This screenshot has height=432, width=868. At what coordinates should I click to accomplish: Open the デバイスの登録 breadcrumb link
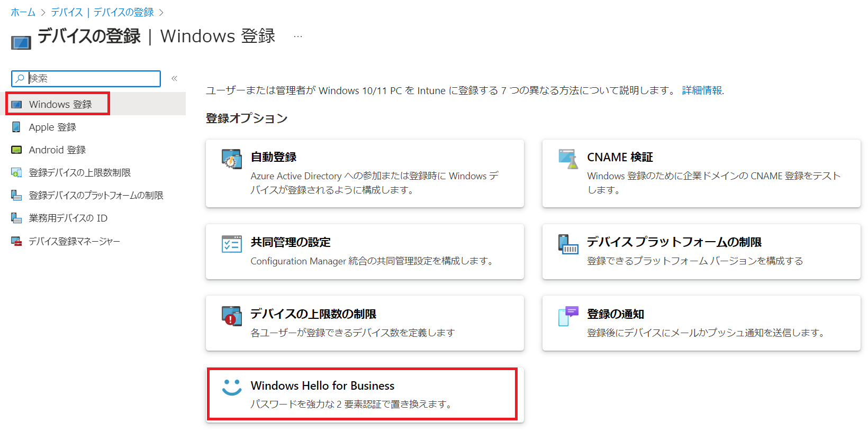tap(124, 12)
